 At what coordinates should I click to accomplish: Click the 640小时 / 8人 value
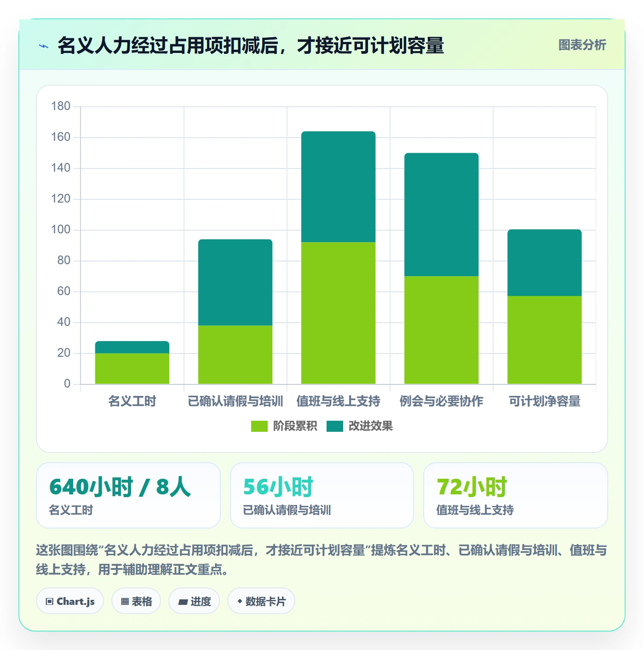[120, 487]
